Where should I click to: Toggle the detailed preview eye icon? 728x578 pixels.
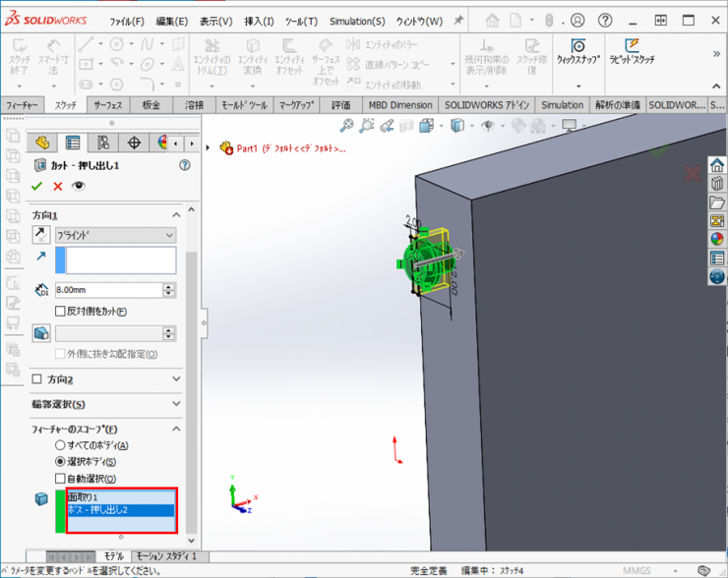[78, 186]
